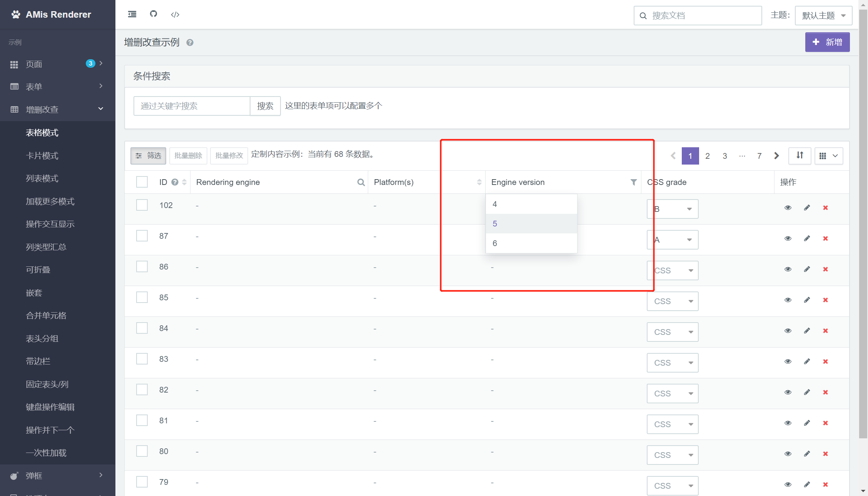Image resolution: width=868 pixels, height=496 pixels.
Task: Check the checkbox for row 87
Action: click(142, 236)
